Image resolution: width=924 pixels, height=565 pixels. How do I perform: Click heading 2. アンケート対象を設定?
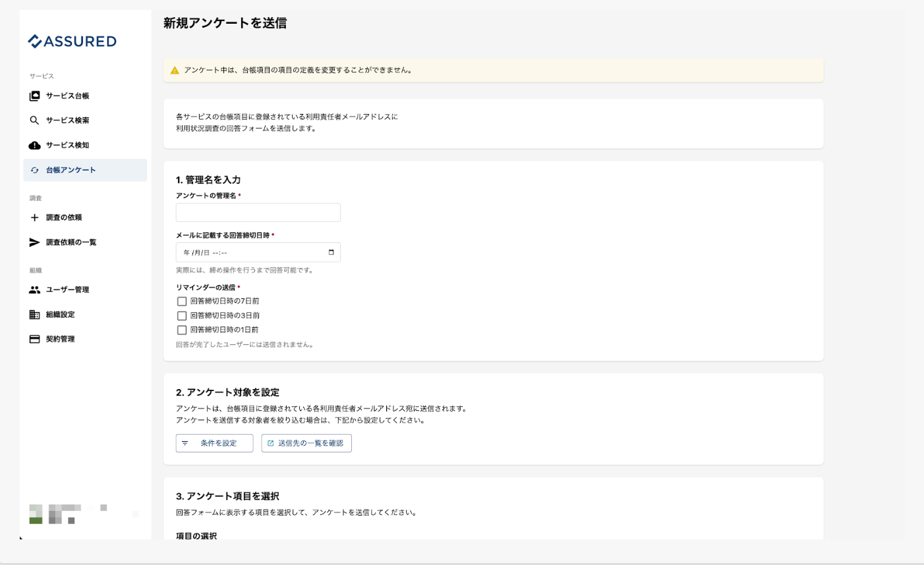pyautogui.click(x=227, y=392)
